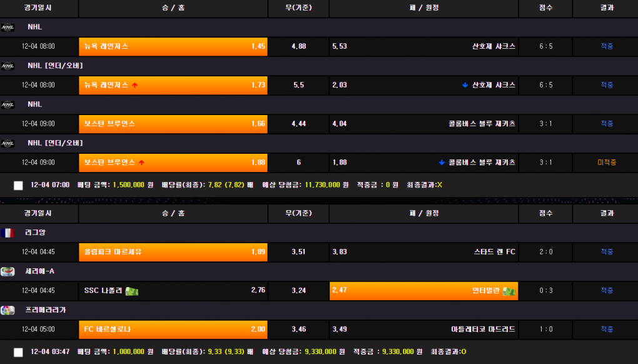Select the 올림피크 마르세유 home win cell at 1.89
Viewport: 638px width, 364px height.
pyautogui.click(x=173, y=252)
